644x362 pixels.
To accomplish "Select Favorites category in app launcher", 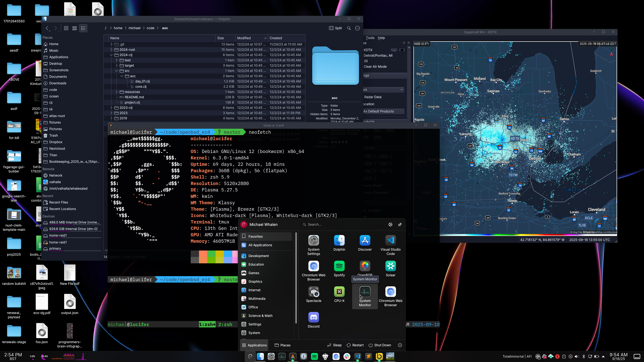I will point(266,236).
